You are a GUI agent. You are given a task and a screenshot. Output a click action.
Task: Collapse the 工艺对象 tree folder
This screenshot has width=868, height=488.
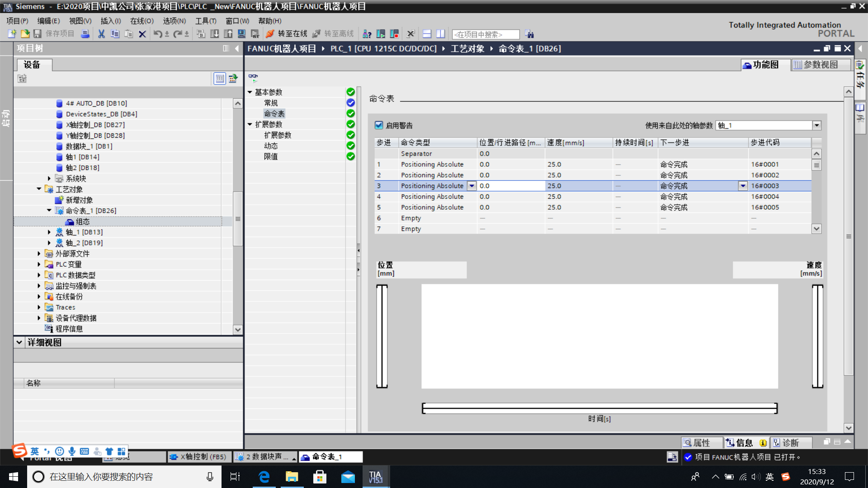(x=39, y=189)
